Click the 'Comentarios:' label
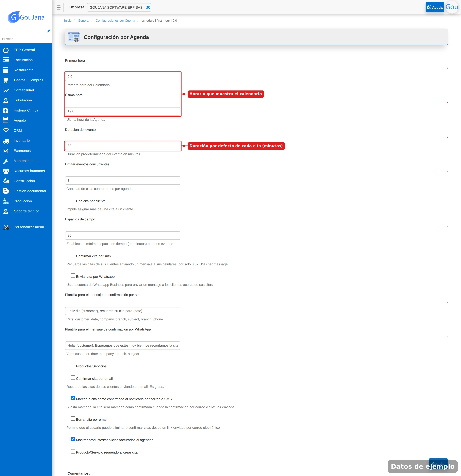 click(79, 473)
